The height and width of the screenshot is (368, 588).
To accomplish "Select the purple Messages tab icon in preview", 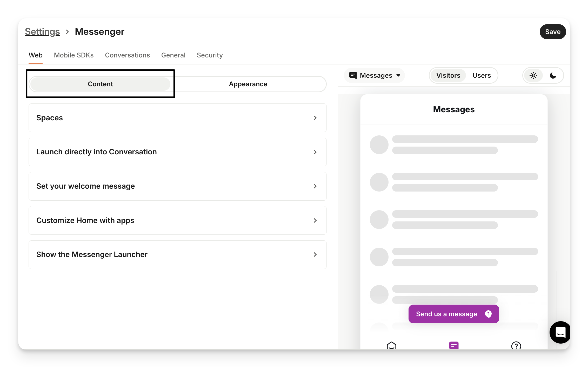I will pyautogui.click(x=454, y=346).
